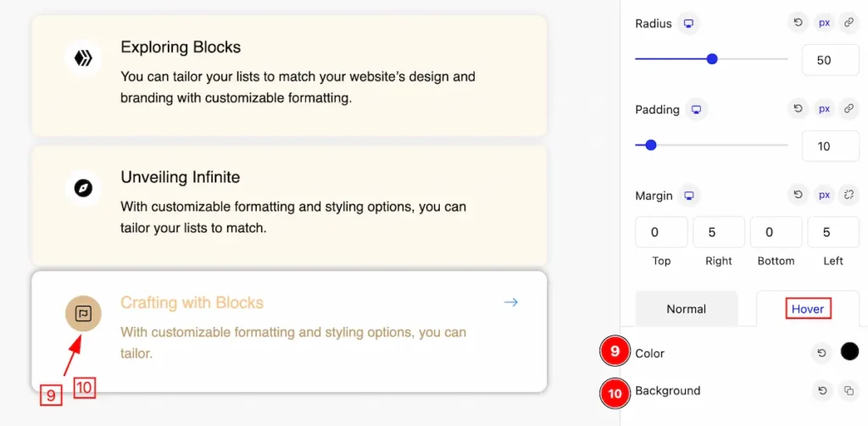Click the Margin Right input field

pos(719,232)
